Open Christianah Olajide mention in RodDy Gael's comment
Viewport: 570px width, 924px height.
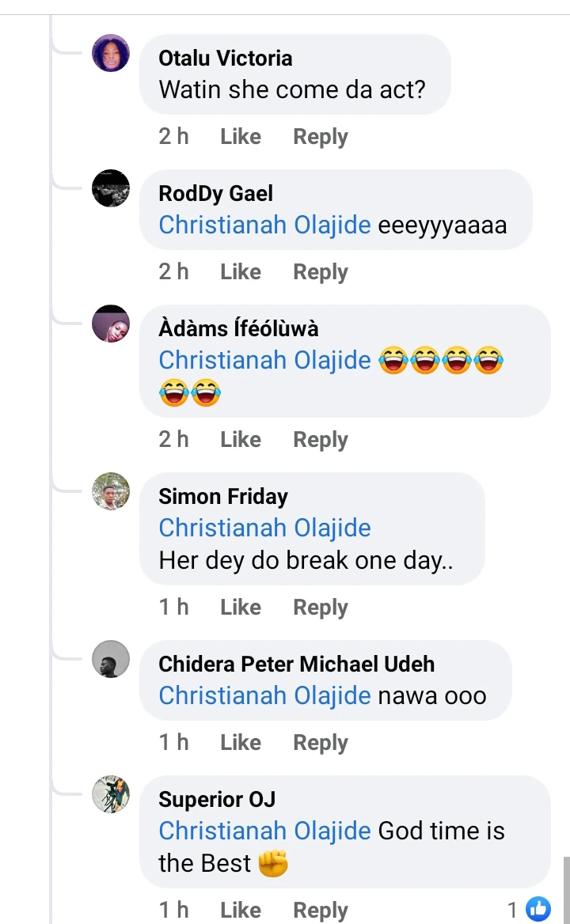click(x=264, y=225)
